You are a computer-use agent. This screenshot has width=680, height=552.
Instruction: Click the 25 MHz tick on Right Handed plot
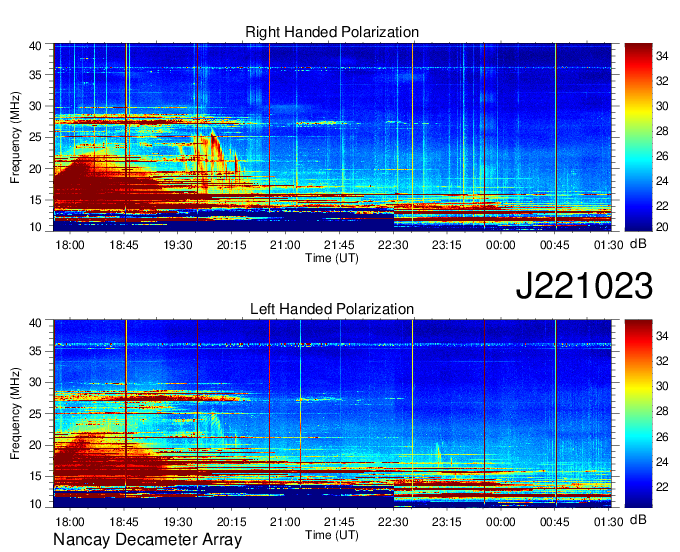[36, 137]
